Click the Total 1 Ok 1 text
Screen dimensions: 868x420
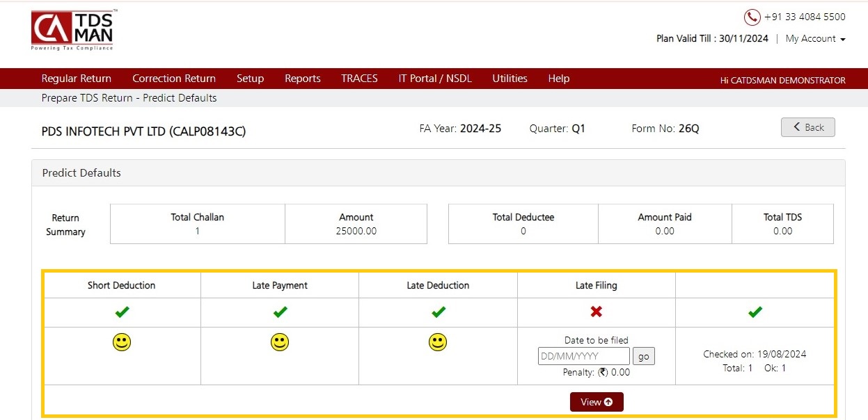coord(755,368)
